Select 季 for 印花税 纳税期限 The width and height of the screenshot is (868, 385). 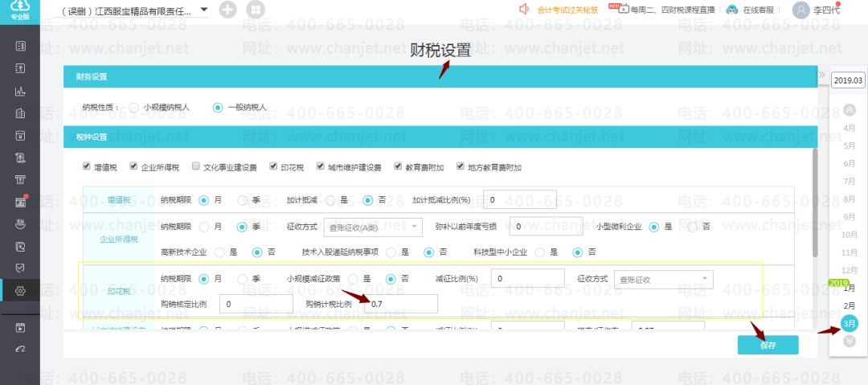pyautogui.click(x=242, y=279)
